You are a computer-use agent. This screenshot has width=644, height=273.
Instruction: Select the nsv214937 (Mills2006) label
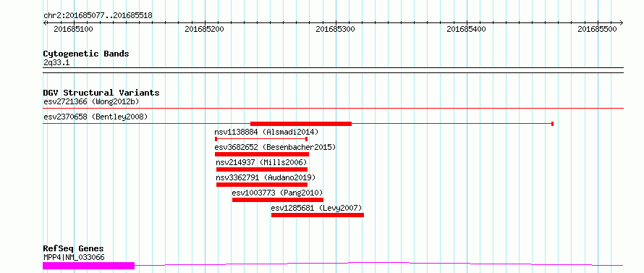(262, 162)
